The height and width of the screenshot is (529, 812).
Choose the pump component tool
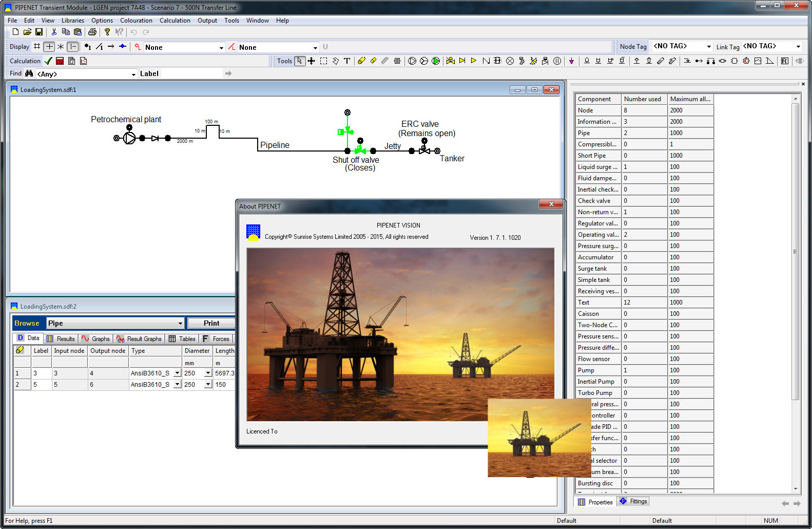click(412, 61)
